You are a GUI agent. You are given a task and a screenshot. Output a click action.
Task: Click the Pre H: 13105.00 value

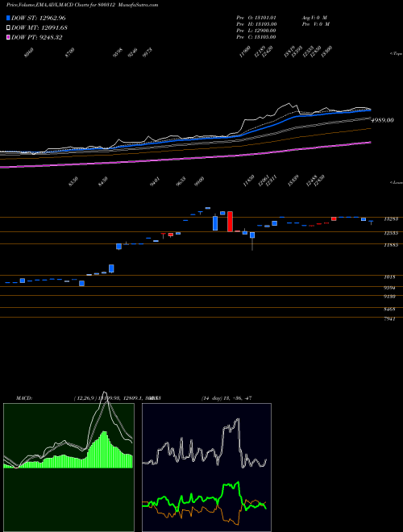coord(256,23)
